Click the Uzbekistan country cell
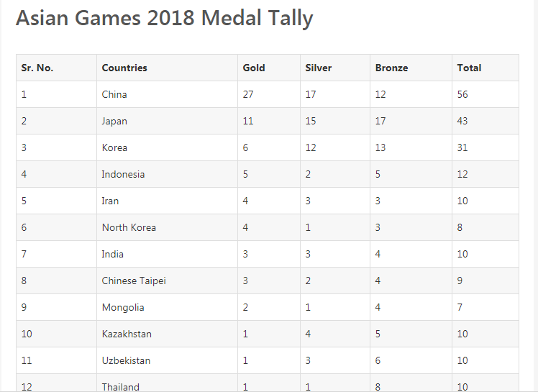Screen dimensions: 538x392 coord(126,360)
